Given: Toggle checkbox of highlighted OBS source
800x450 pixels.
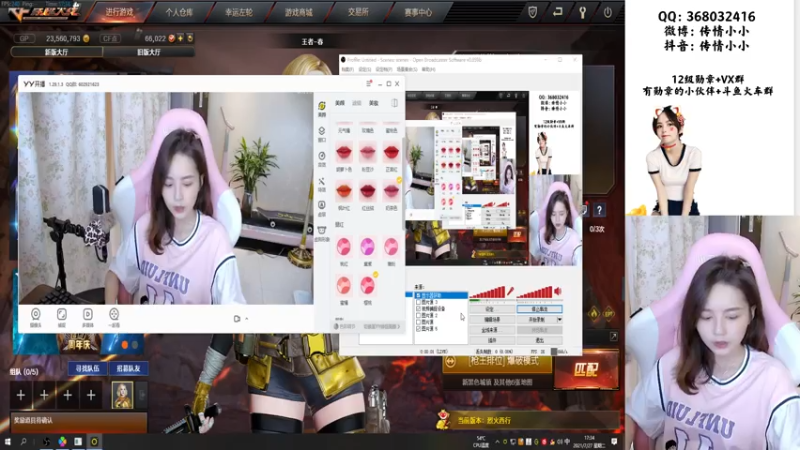Looking at the screenshot, I should pos(419,295).
